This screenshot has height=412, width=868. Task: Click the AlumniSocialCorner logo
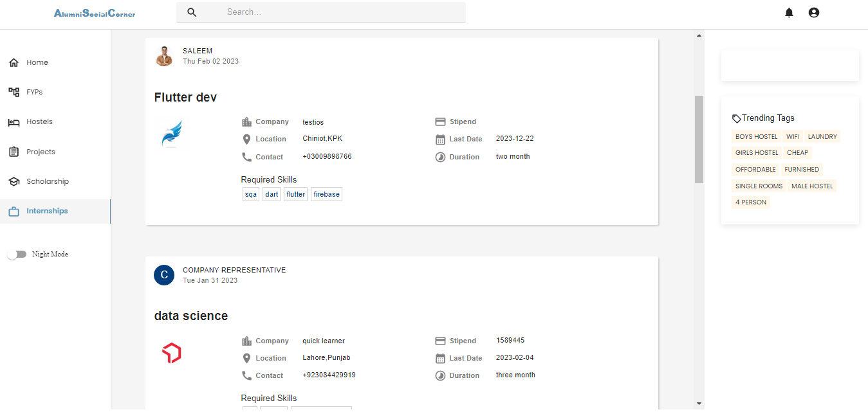pyautogui.click(x=95, y=13)
